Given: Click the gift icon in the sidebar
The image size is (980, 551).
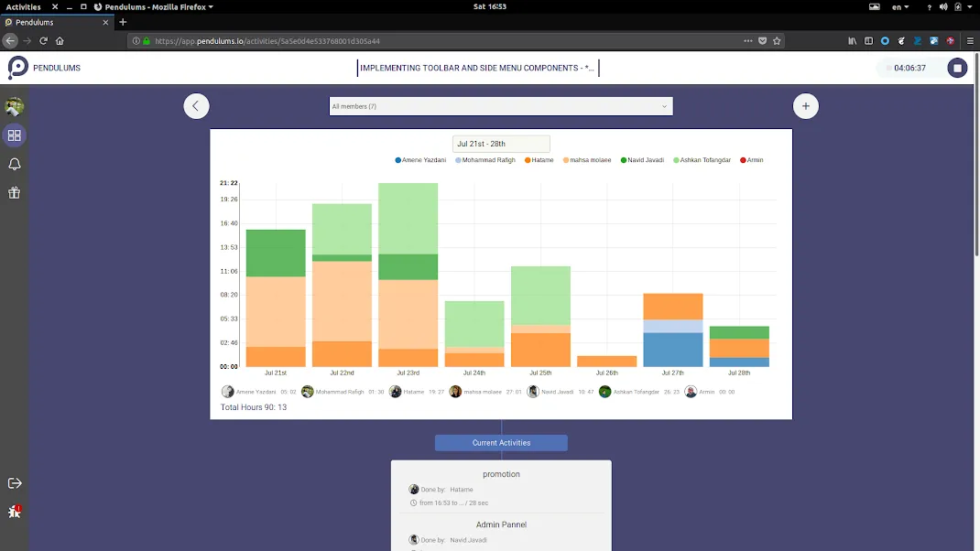Looking at the screenshot, I should 13,189.
